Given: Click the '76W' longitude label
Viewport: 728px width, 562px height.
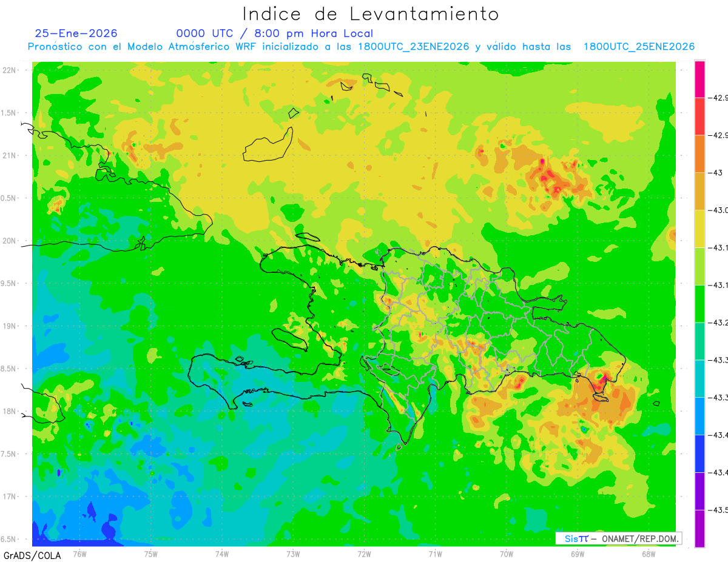Looking at the screenshot, I should (79, 554).
